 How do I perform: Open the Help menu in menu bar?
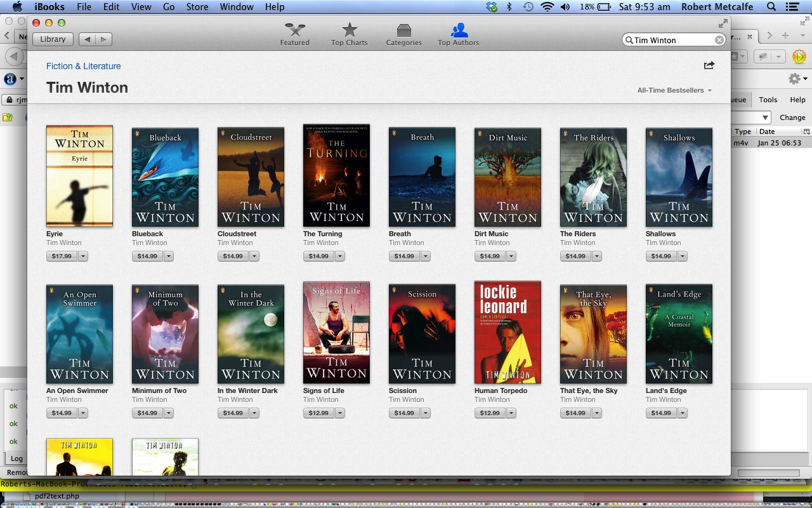275,7
